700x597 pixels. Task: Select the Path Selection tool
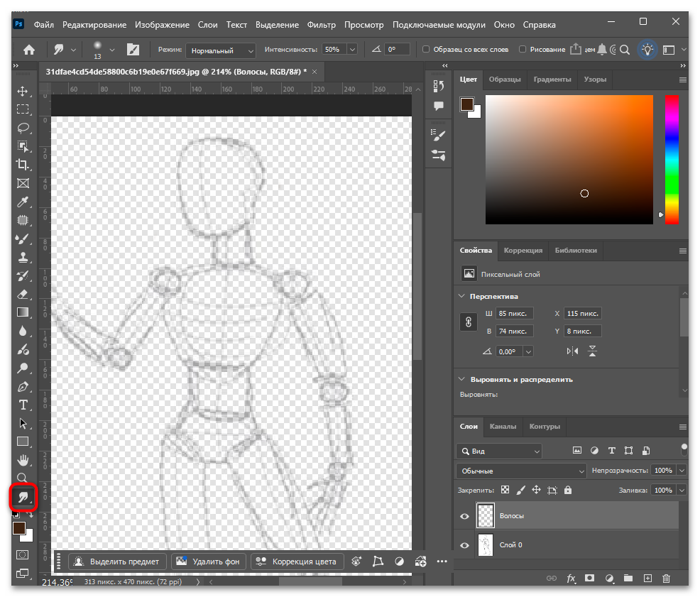tap(23, 423)
